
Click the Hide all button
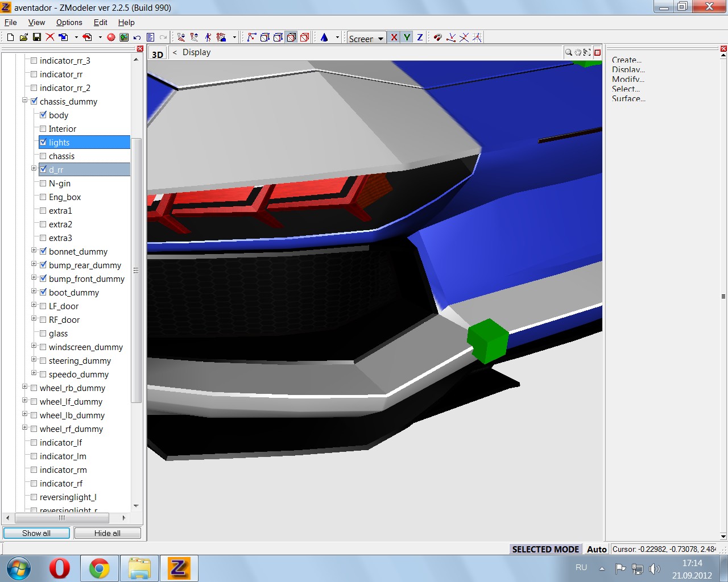[x=107, y=533]
